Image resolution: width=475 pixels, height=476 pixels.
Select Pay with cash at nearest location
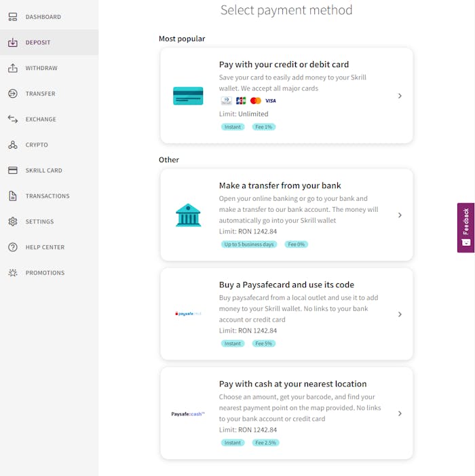click(292, 384)
